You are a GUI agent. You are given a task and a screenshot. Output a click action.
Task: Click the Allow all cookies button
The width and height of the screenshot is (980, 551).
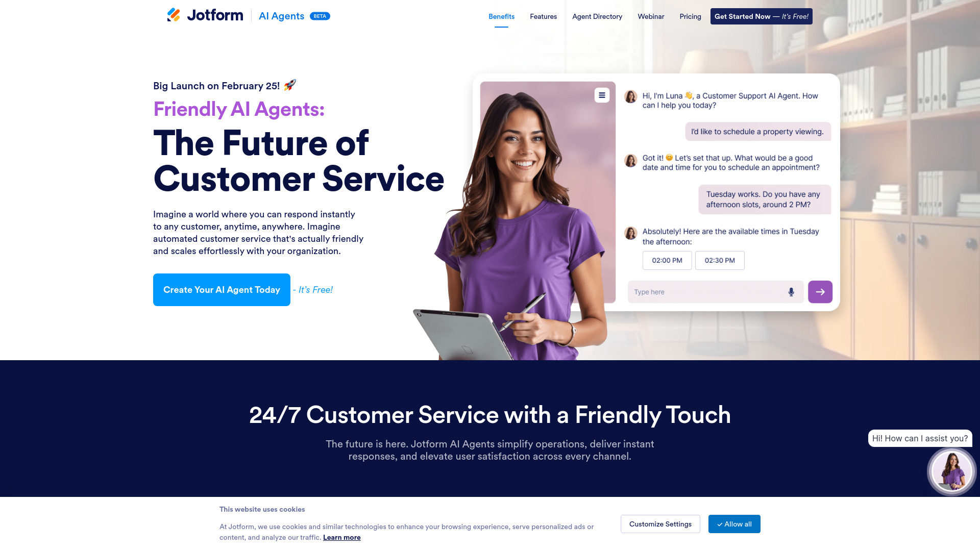click(734, 524)
